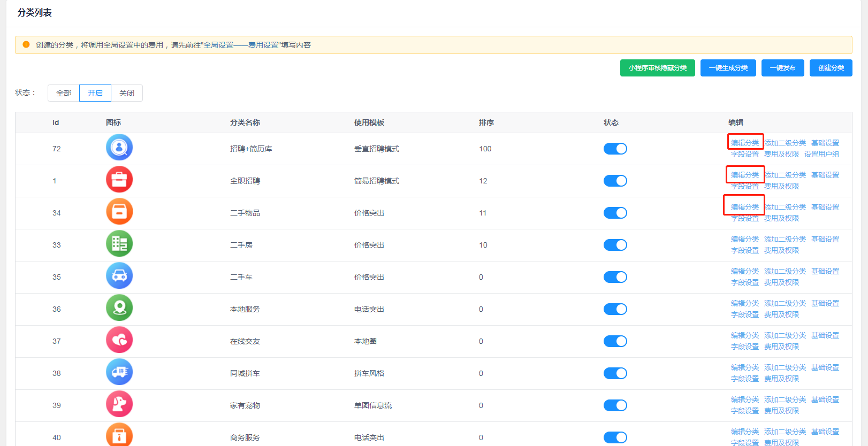
Task: Open 基础设置 for 在线交友
Action: pos(825,335)
